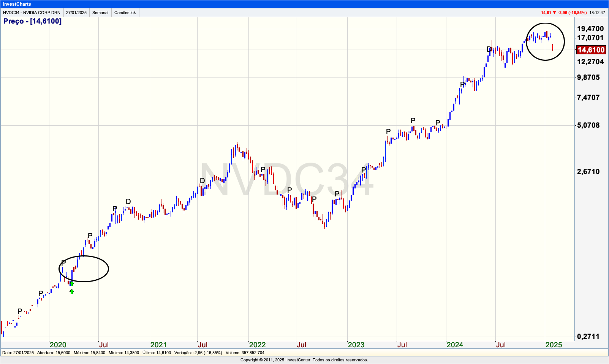Click the 2020 year label on time axis
This screenshot has height=364, width=609.
coord(58,345)
